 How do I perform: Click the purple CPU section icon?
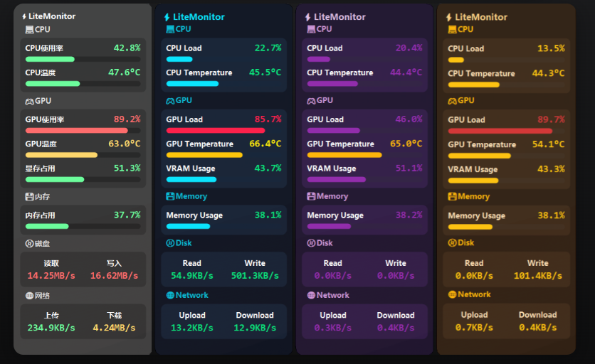311,29
